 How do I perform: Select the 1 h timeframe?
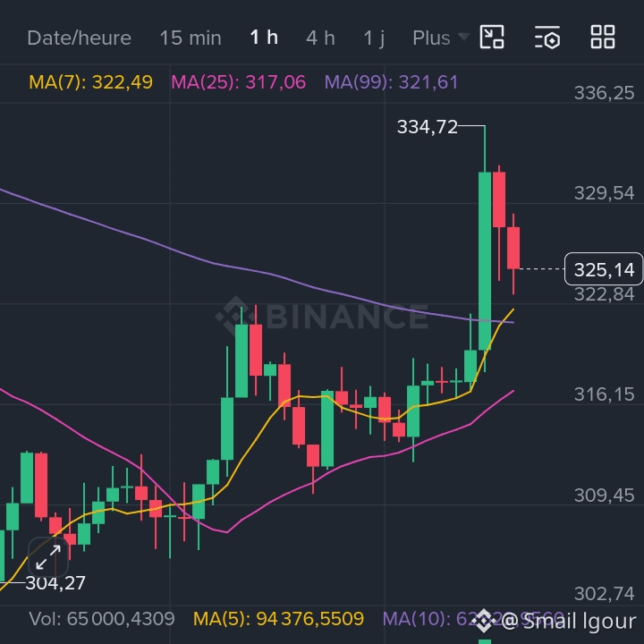(264, 38)
